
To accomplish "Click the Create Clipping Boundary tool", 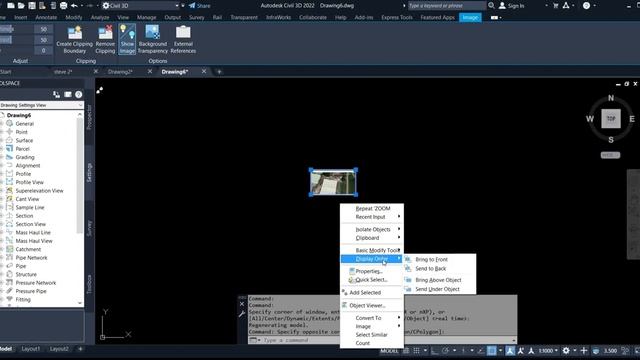I will pyautogui.click(x=74, y=40).
